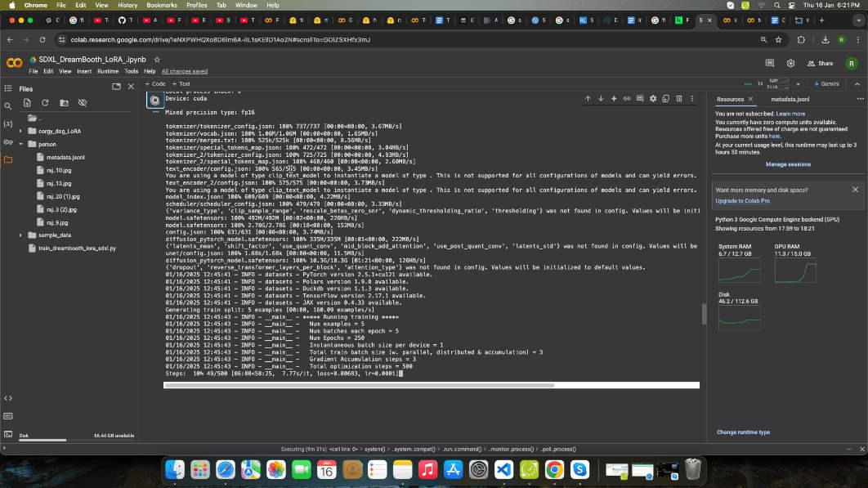Click the Upload to session storage icon
868x488 pixels.
(27, 103)
